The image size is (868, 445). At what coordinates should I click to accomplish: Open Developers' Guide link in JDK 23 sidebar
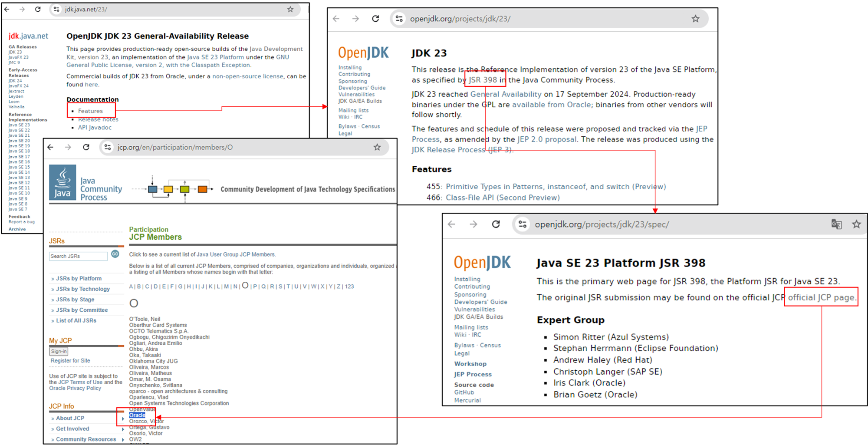coord(362,88)
